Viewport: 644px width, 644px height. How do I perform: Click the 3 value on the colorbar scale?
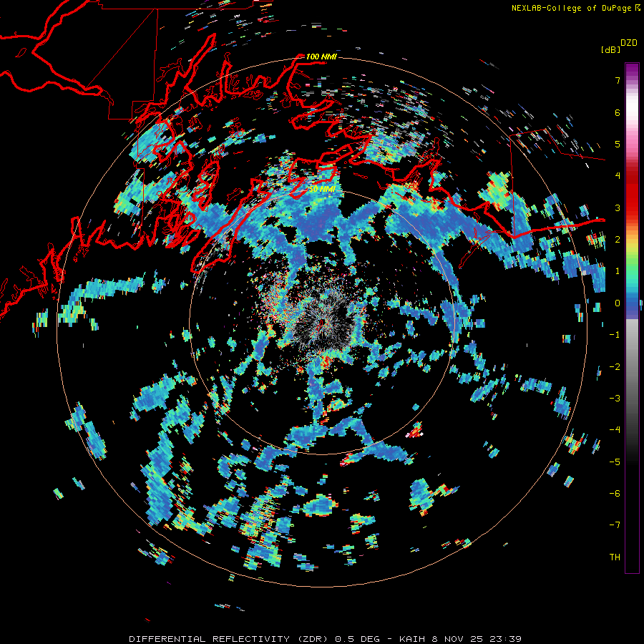pyautogui.click(x=618, y=208)
